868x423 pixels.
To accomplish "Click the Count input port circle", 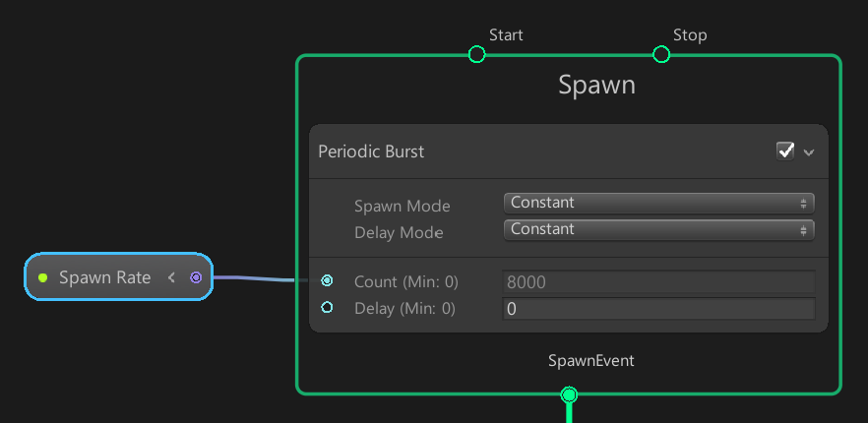I will click(327, 281).
